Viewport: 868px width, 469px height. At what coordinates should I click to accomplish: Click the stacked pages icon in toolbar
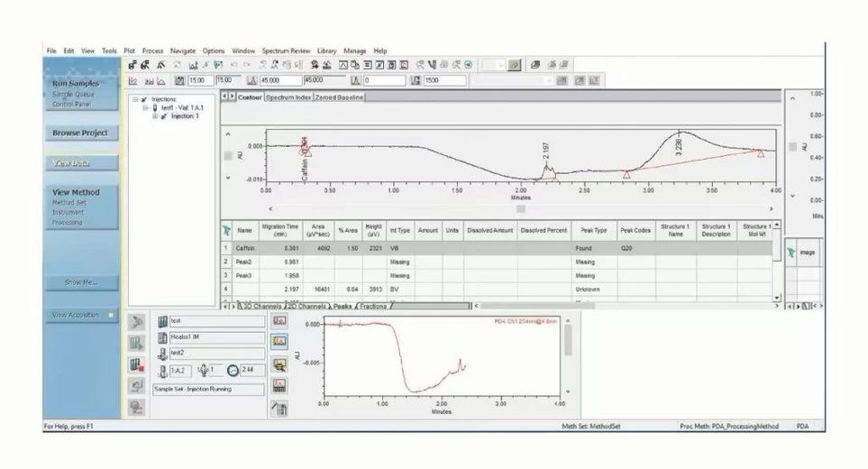(535, 65)
